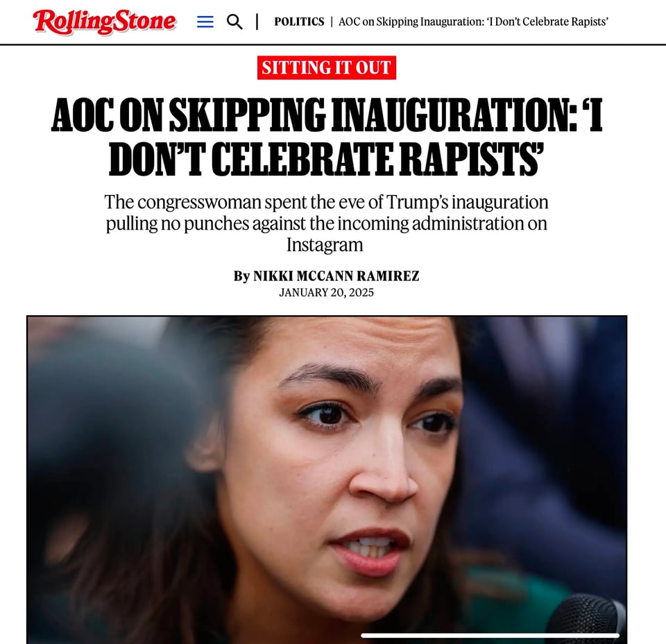
Task: Click the subheadline about Trump's inauguration eve
Action: point(326,223)
